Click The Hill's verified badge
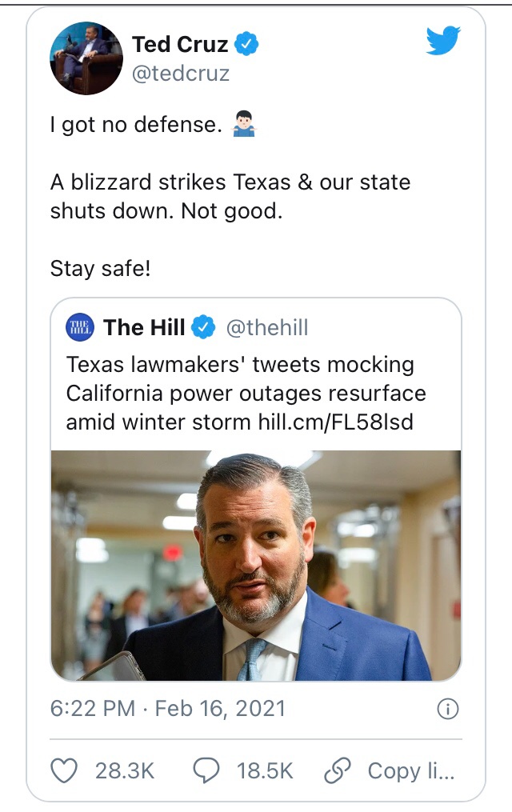Viewport: 512px width, 812px height. (x=203, y=327)
